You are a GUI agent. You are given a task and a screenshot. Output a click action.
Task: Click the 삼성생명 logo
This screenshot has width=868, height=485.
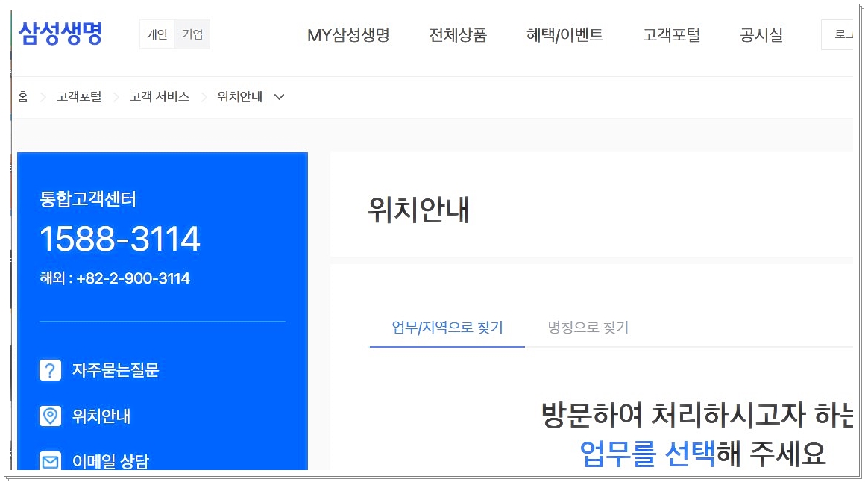pos(60,34)
